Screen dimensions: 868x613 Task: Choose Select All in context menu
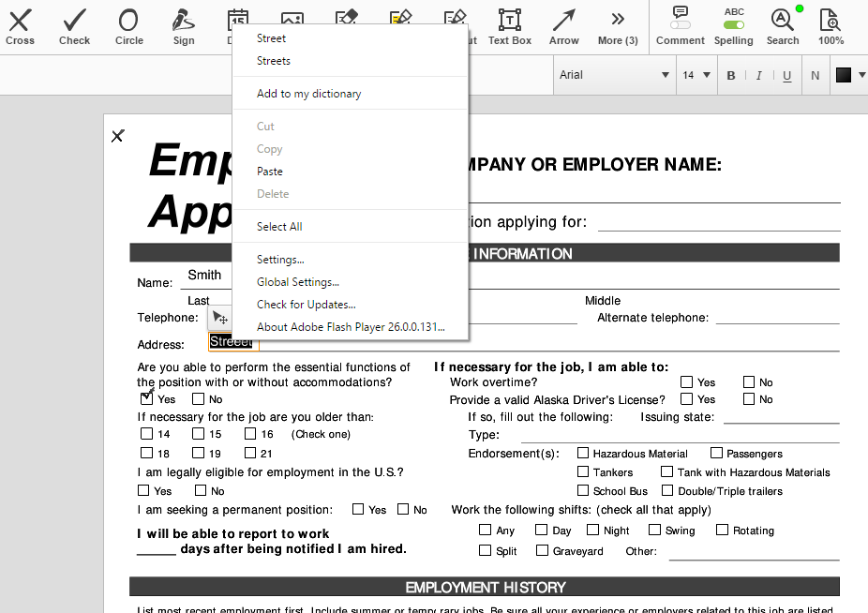coord(350,227)
